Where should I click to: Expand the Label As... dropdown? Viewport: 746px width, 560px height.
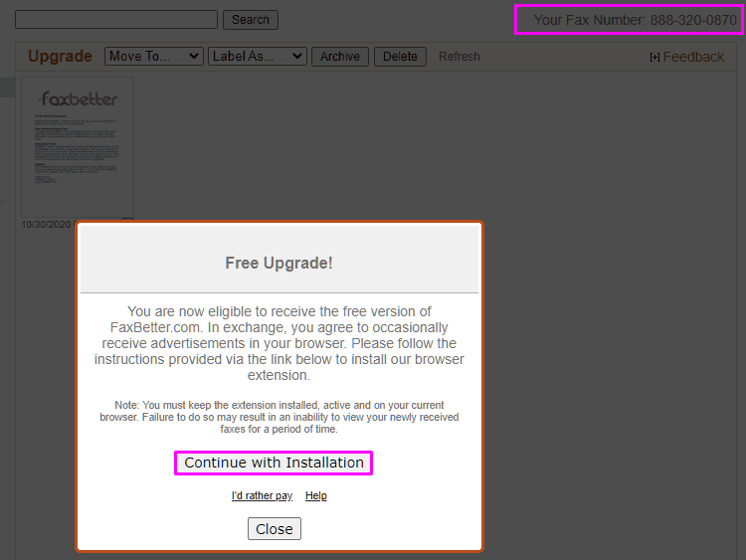[257, 56]
